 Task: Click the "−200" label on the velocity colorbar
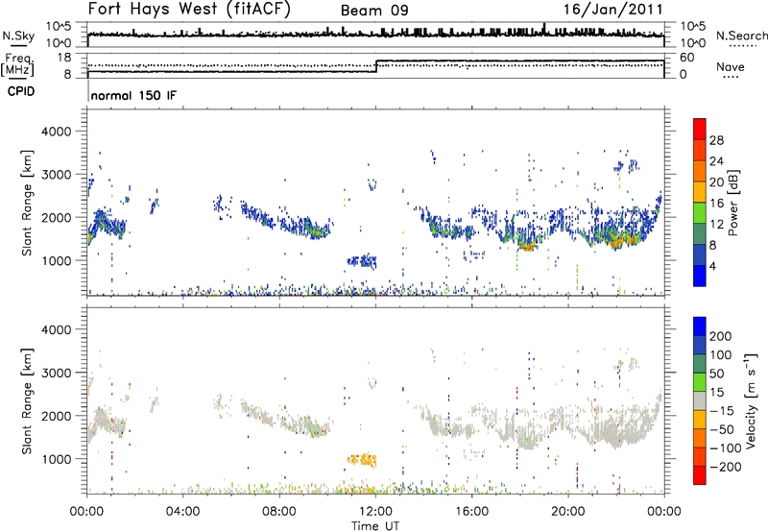[726, 467]
